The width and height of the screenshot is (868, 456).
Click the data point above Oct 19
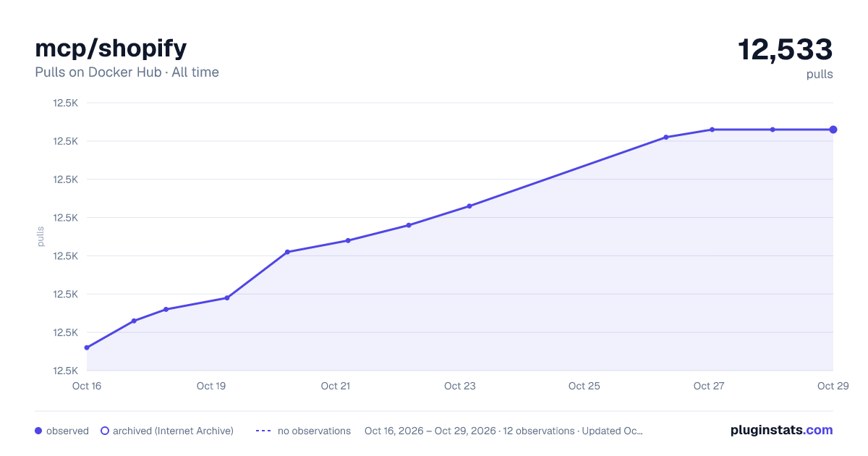[x=227, y=297]
